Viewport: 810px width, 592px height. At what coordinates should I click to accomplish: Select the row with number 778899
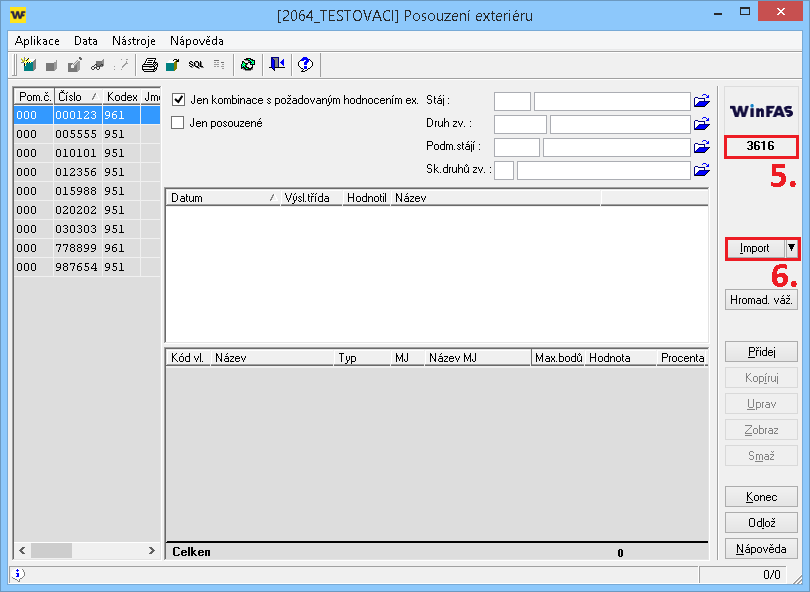(x=76, y=248)
